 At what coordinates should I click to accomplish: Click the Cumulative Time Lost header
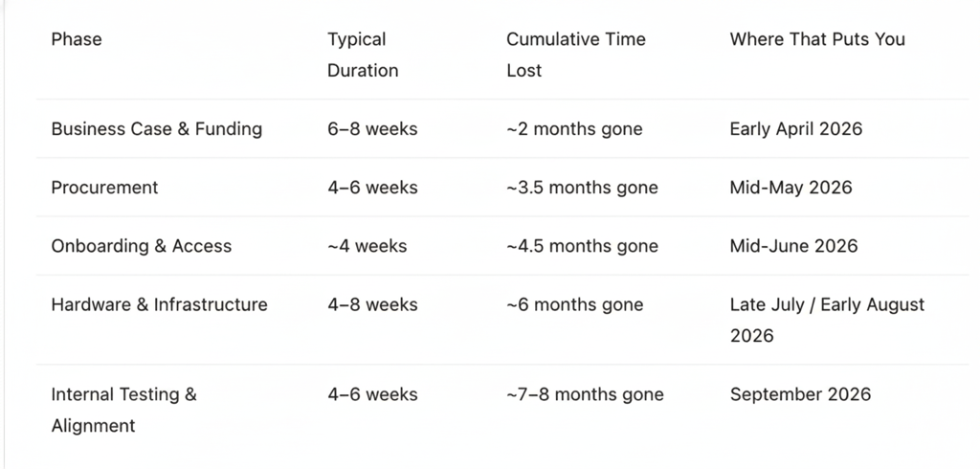click(x=575, y=55)
